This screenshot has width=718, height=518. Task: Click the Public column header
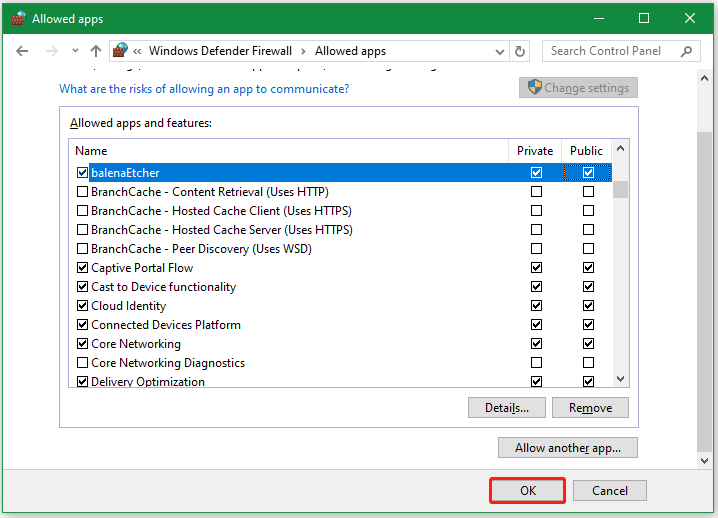tap(586, 151)
